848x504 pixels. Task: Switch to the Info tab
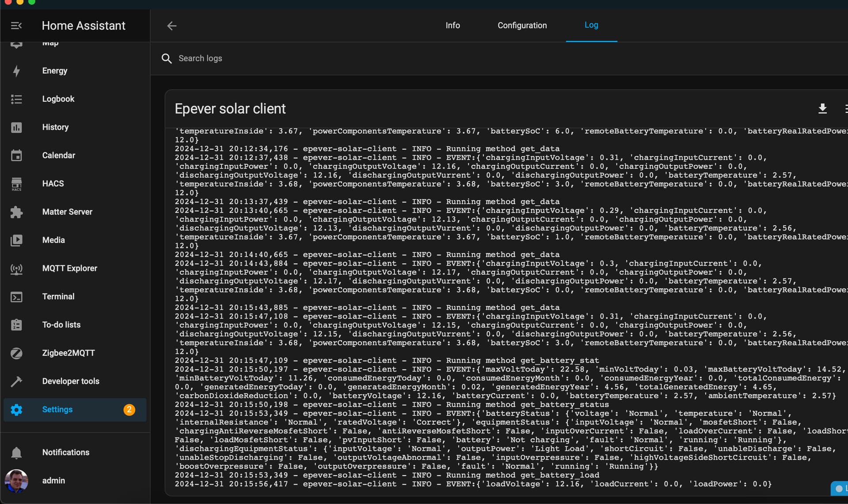click(452, 26)
